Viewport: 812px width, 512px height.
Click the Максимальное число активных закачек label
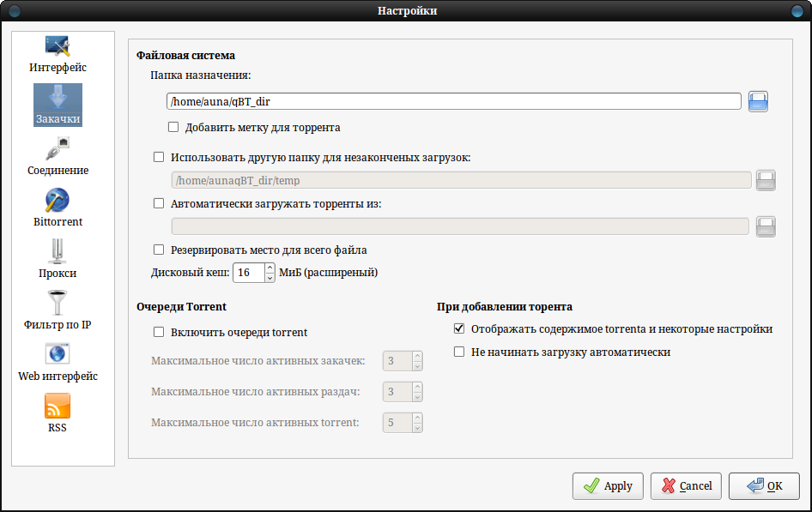tap(258, 361)
